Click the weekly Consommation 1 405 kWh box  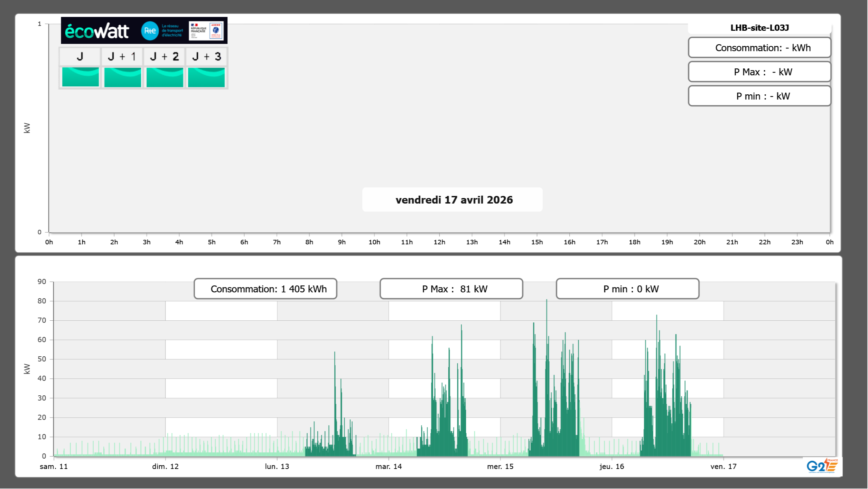(x=265, y=289)
